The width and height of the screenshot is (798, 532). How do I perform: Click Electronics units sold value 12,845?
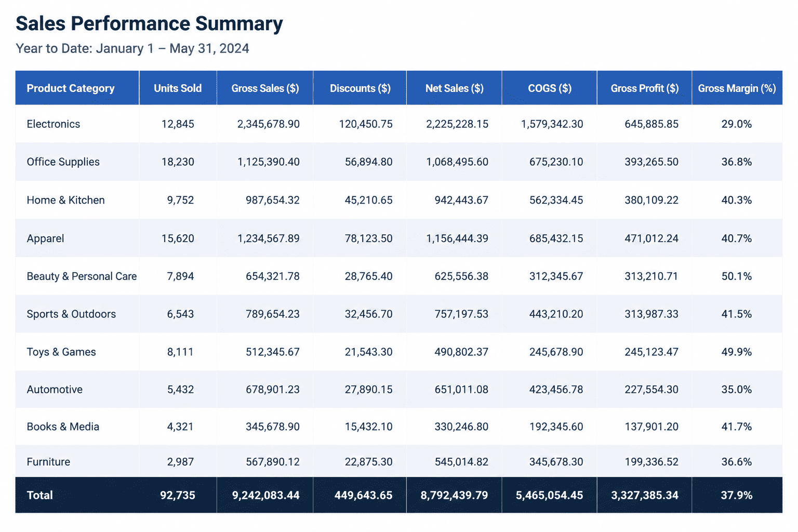click(x=178, y=124)
